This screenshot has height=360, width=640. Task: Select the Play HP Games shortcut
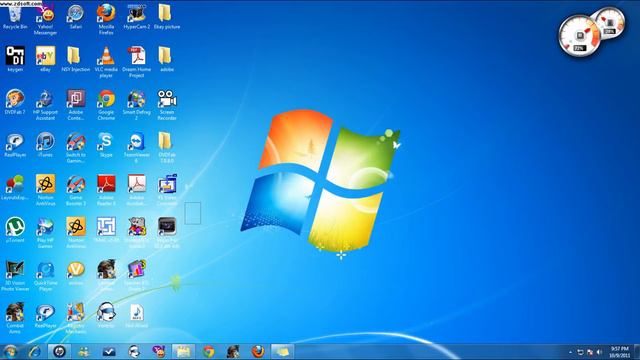click(45, 233)
